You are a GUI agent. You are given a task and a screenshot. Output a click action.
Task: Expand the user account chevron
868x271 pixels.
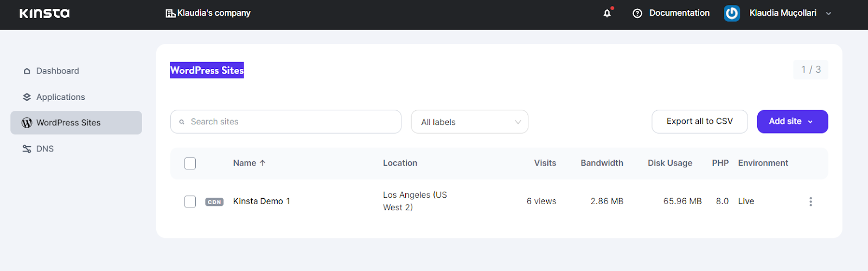tap(828, 14)
